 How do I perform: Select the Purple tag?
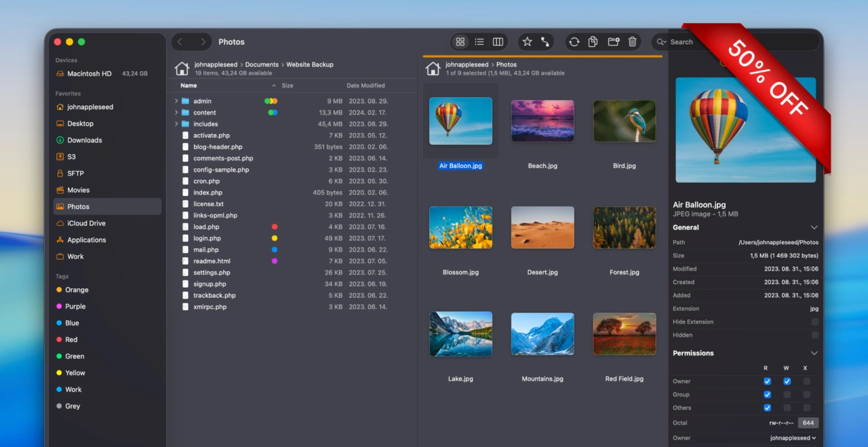(75, 307)
